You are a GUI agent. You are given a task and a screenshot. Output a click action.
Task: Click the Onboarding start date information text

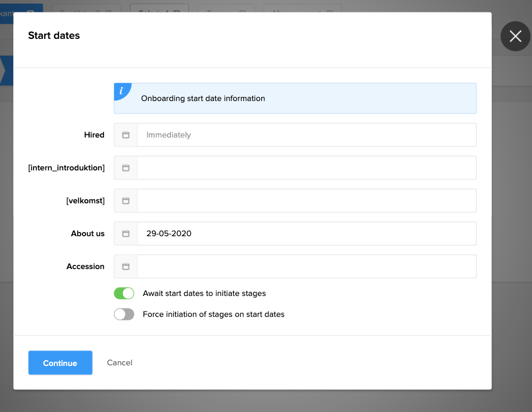click(203, 99)
